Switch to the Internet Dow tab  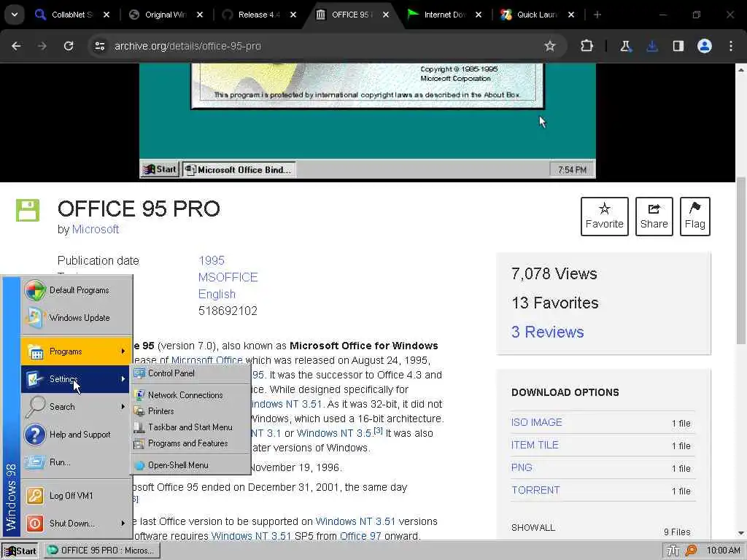click(x=444, y=15)
